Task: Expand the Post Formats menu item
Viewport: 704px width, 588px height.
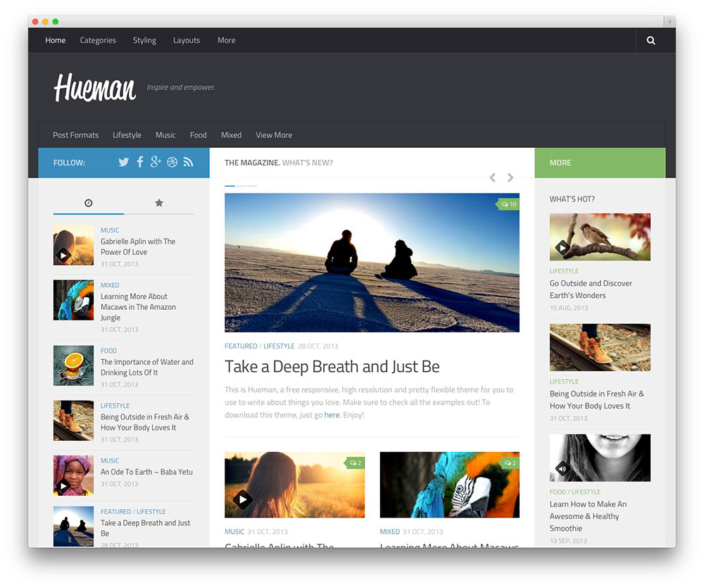Action: click(x=75, y=135)
